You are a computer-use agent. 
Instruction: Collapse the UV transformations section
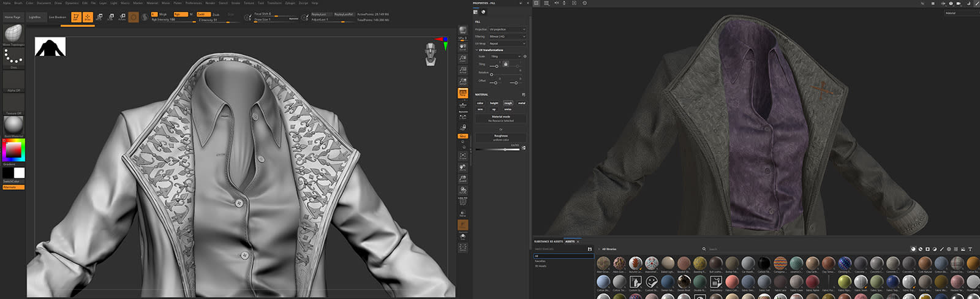[x=477, y=50]
